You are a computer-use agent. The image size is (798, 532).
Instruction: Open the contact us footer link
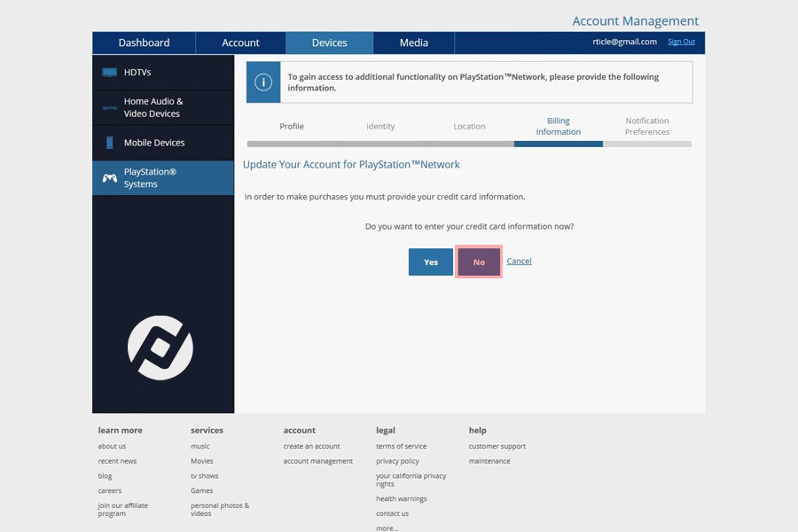392,513
